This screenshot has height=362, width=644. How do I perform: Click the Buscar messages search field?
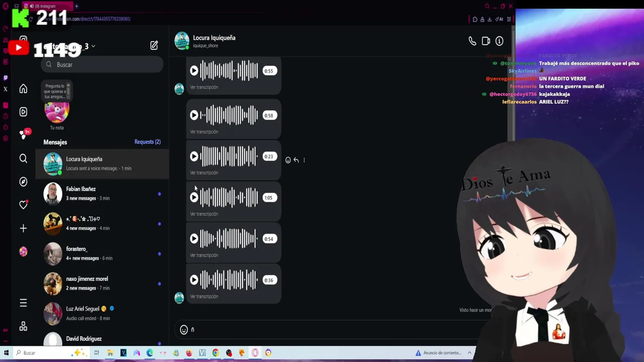[102, 64]
